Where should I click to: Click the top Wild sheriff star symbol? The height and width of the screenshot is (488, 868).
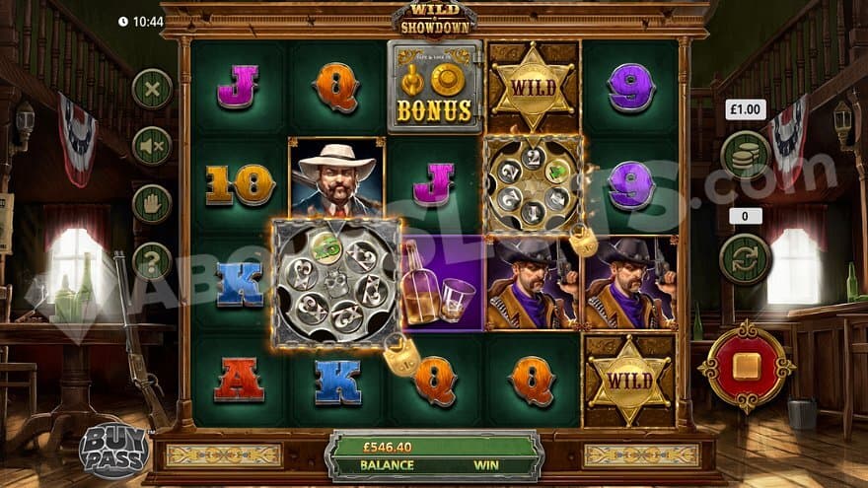click(533, 87)
